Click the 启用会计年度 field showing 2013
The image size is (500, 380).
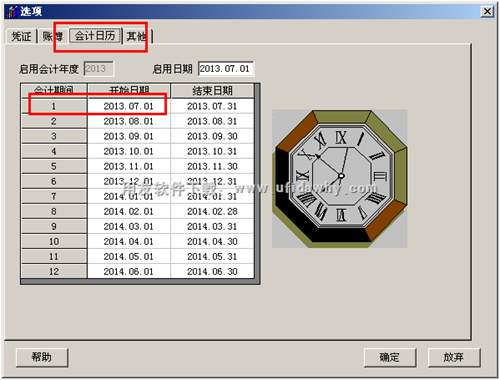tap(98, 69)
